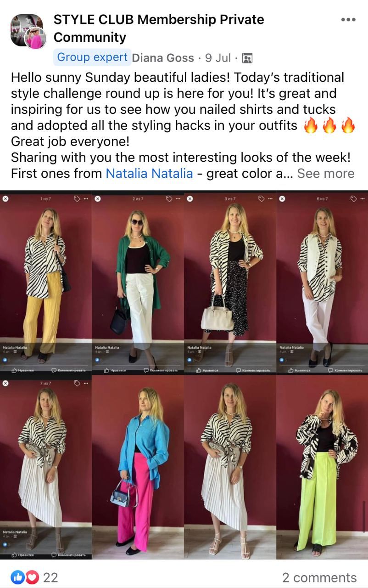View the 2 comments
368x588 pixels.
[319, 577]
